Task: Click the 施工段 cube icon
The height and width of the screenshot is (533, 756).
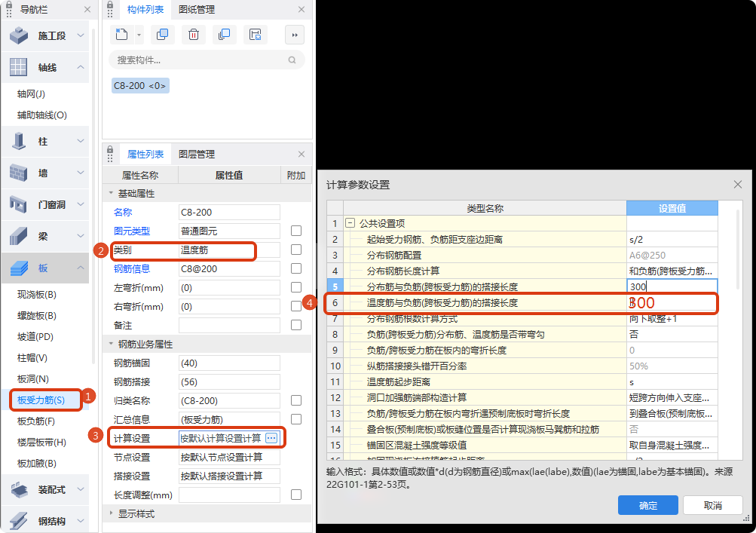Action: [19, 35]
